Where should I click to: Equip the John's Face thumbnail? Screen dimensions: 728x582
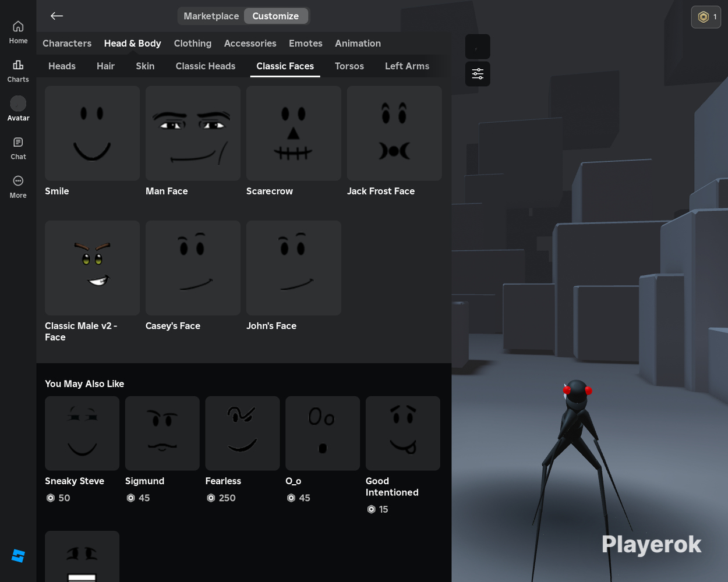(294, 268)
